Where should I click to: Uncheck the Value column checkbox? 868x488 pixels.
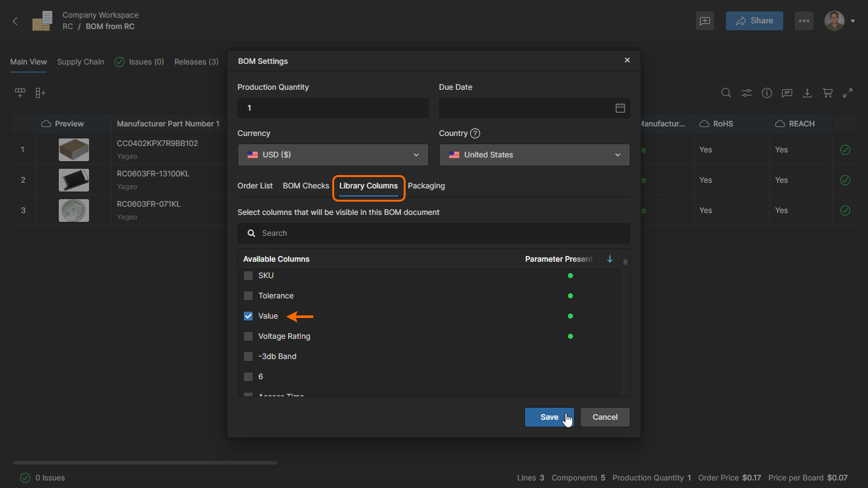248,316
